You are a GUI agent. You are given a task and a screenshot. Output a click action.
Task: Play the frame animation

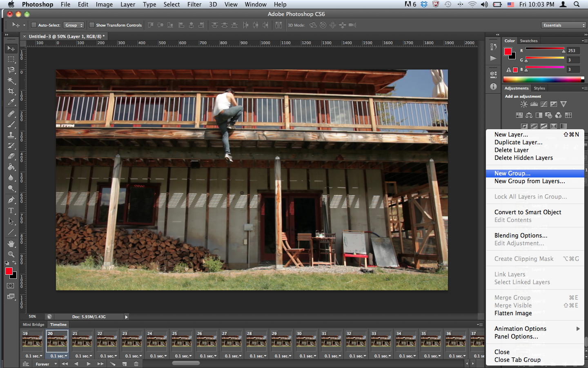tap(89, 364)
